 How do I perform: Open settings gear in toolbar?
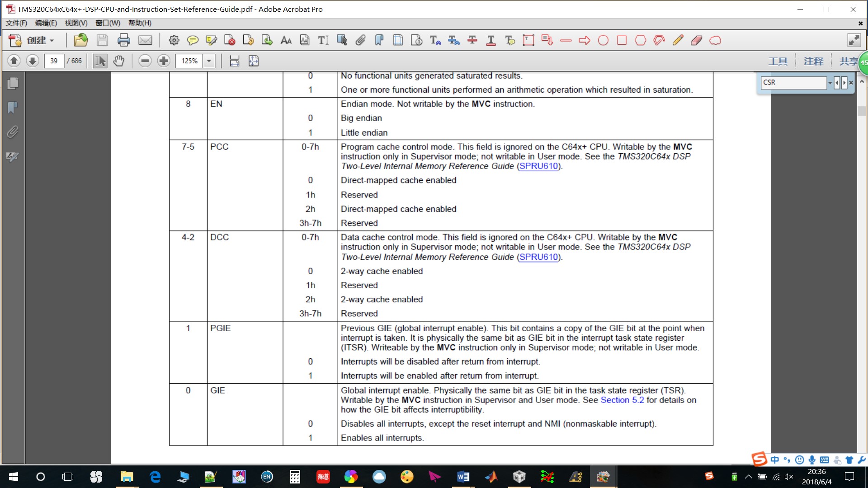click(174, 41)
